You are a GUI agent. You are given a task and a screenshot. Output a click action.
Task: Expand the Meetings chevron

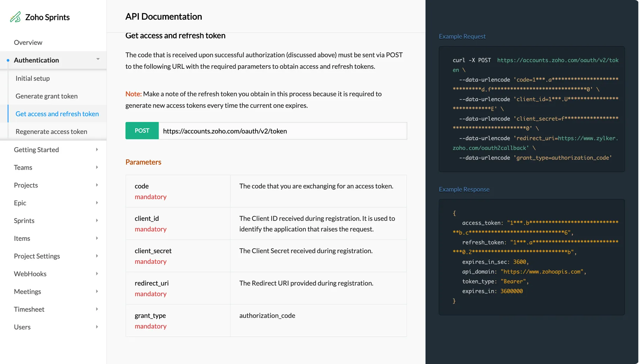click(97, 291)
